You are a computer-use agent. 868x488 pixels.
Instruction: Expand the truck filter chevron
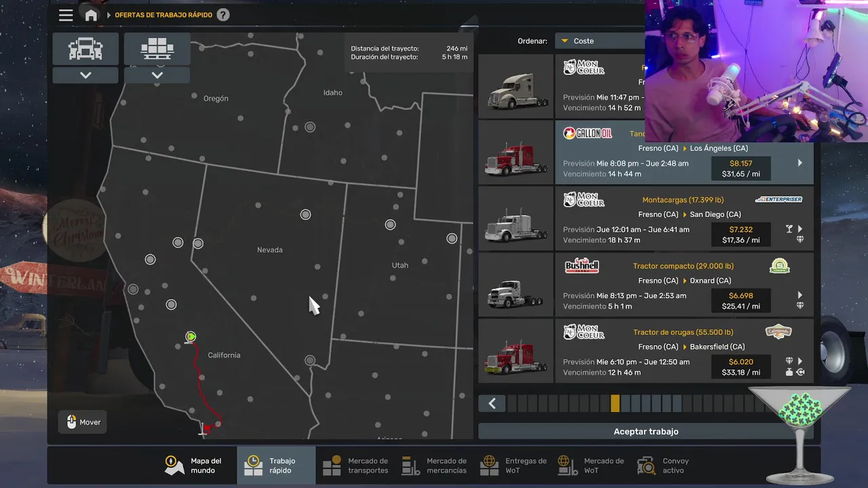point(85,75)
